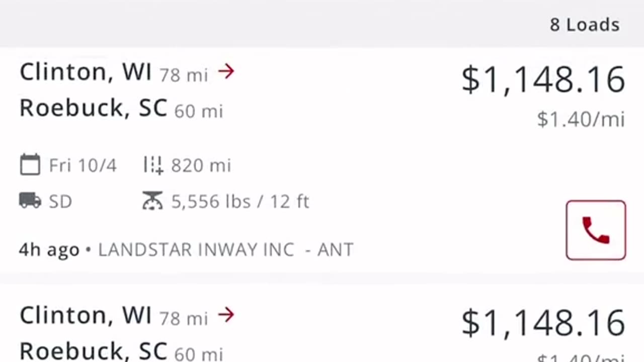
Task: Click the 4h ago posted time
Action: coord(49,249)
